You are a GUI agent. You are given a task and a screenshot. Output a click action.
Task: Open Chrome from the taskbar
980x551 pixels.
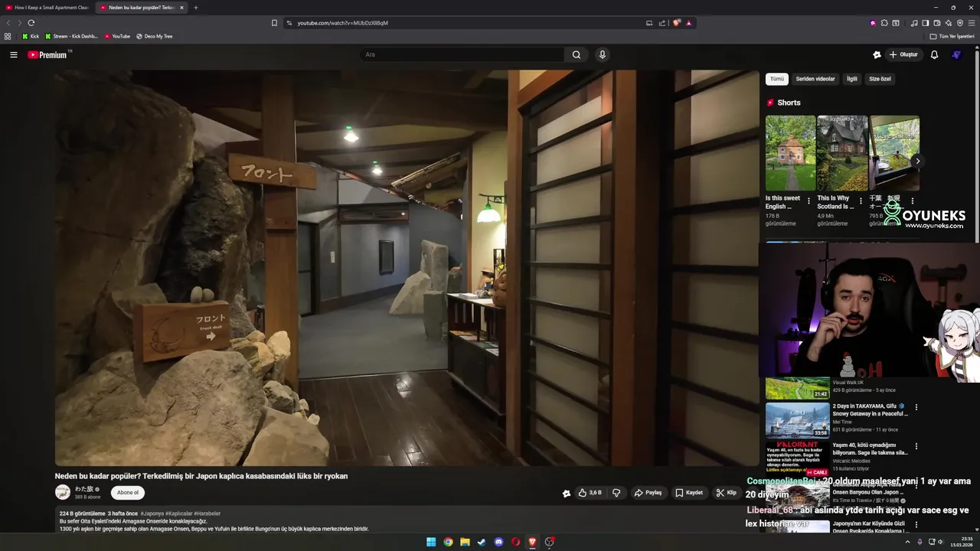point(448,542)
